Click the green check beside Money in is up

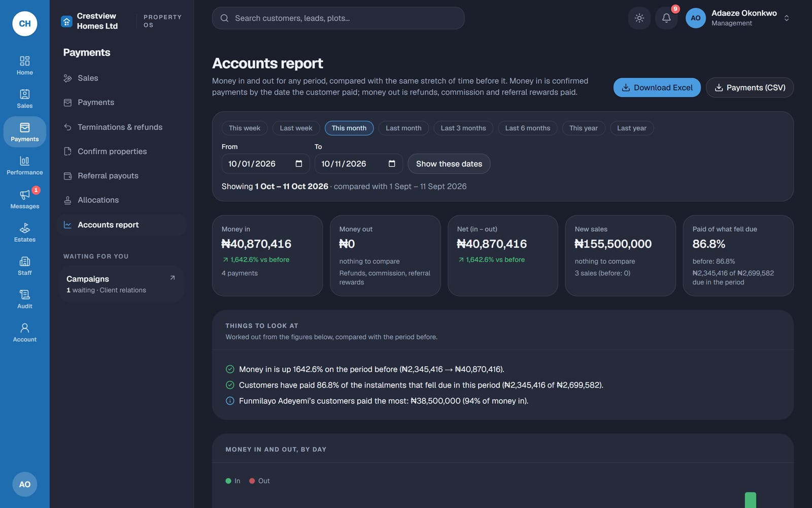230,369
